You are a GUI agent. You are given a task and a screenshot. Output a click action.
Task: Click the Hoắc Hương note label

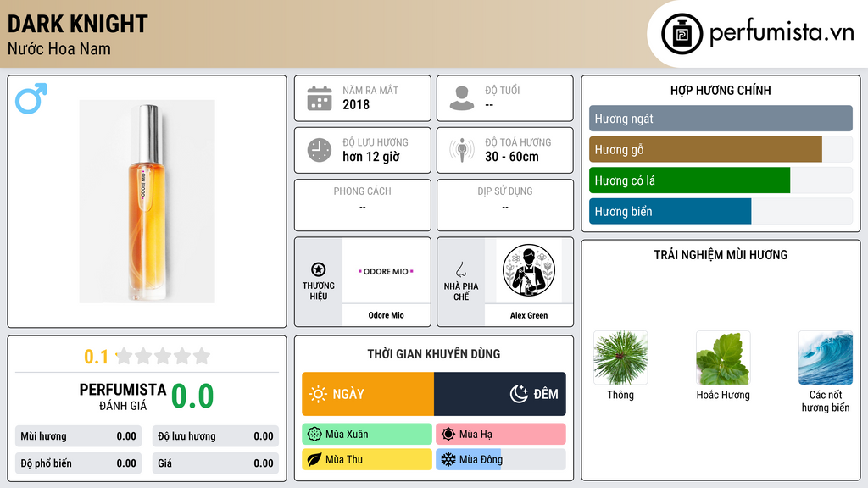(723, 395)
